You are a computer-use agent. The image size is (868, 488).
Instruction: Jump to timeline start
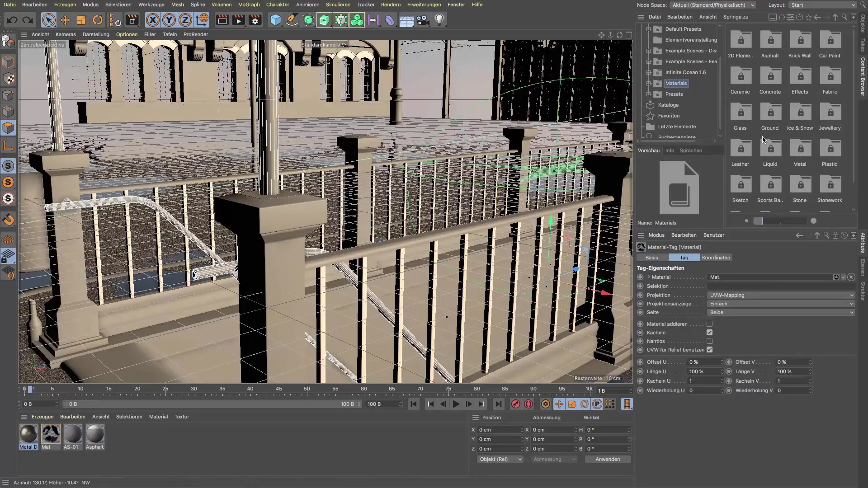click(x=414, y=404)
